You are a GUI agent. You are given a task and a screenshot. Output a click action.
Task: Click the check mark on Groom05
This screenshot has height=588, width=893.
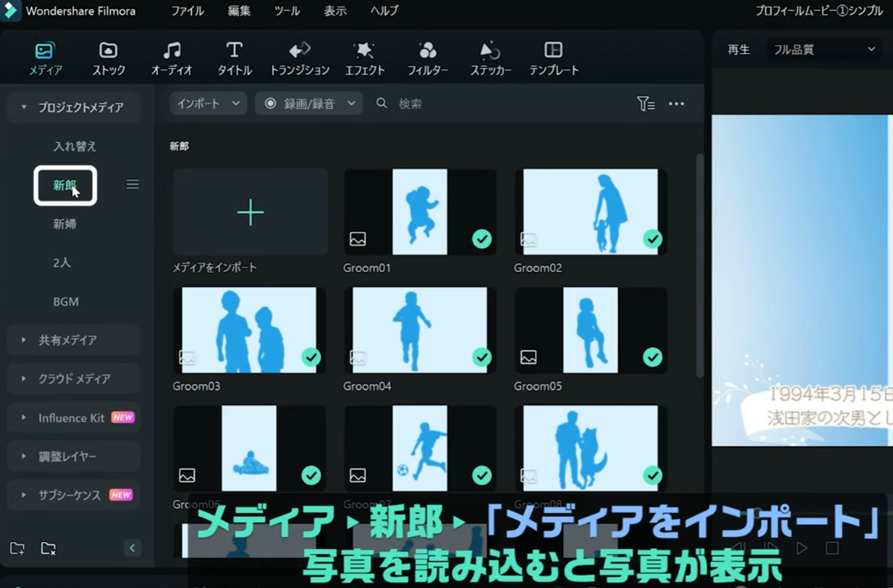pyautogui.click(x=653, y=357)
